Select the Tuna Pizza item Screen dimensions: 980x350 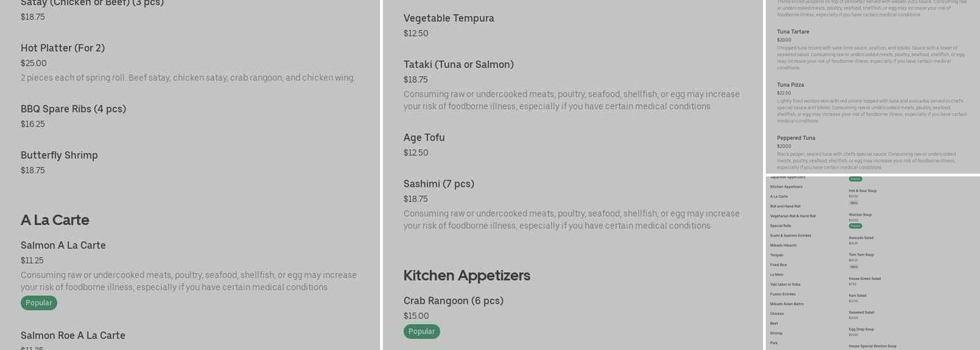pyautogui.click(x=790, y=85)
